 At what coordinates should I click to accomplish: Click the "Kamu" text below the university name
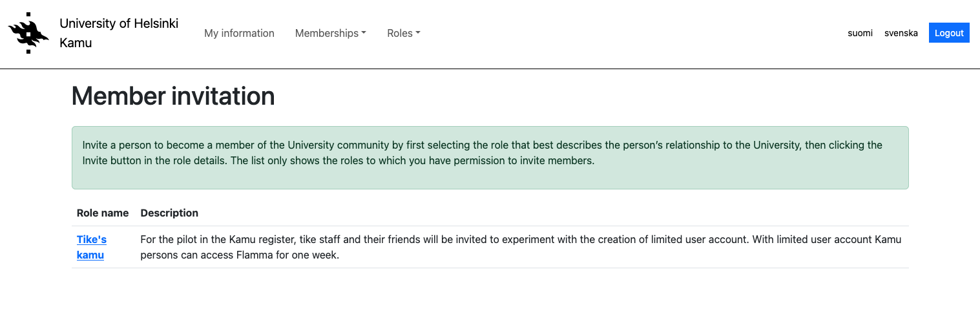tap(76, 43)
